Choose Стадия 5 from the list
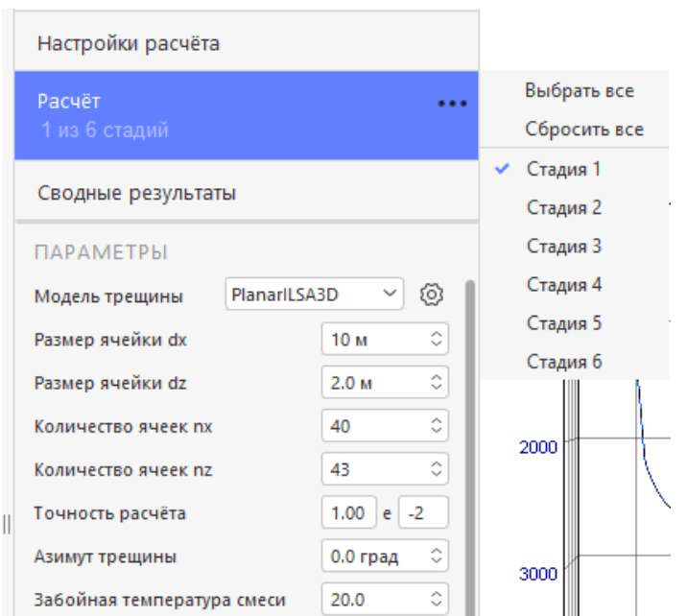687x616 pixels. click(563, 323)
